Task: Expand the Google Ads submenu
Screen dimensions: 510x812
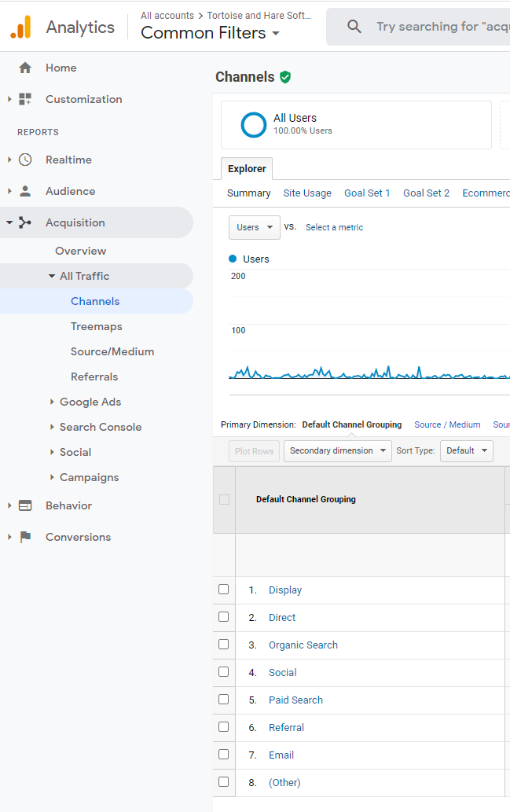Action: [x=90, y=402]
